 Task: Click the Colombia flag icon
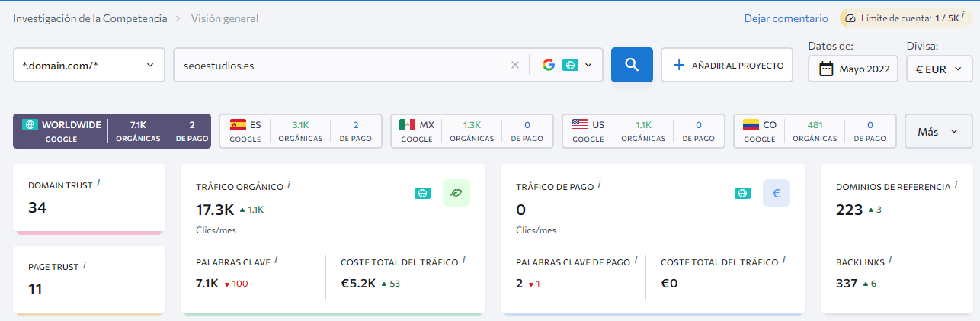[x=751, y=125]
